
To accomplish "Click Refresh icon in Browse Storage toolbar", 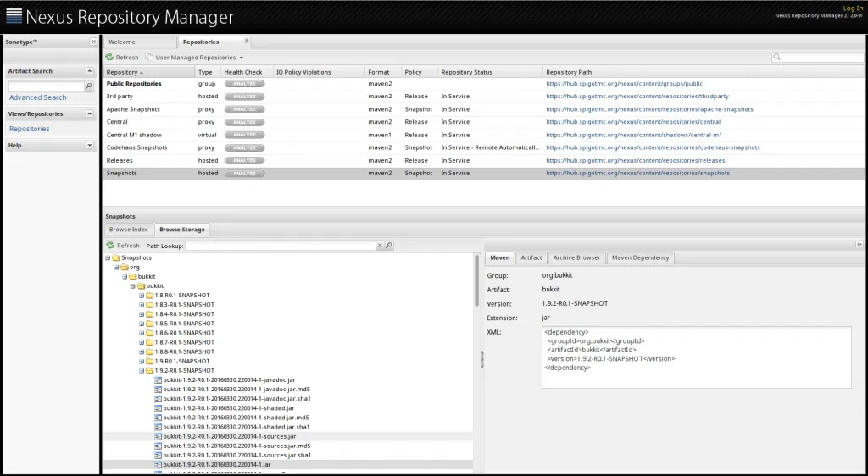I will (110, 246).
